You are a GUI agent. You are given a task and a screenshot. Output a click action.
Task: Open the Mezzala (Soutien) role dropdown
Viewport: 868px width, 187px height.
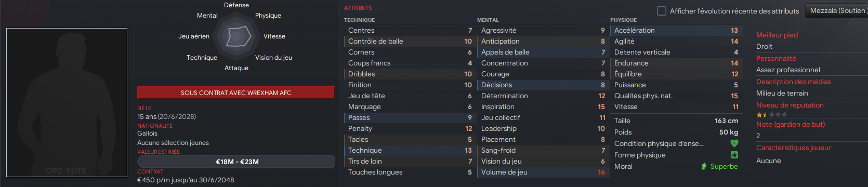[x=837, y=10]
